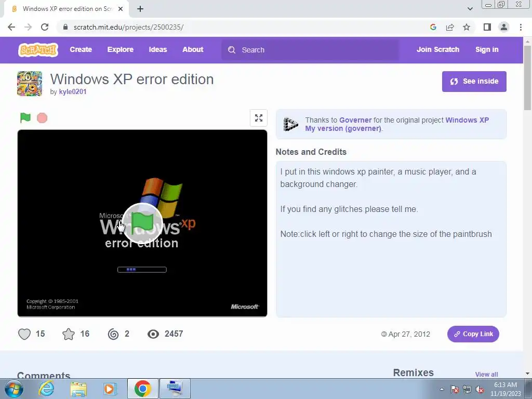Screen dimensions: 532x399
Task: Toggle the browser side panel
Action: [x=487, y=27]
